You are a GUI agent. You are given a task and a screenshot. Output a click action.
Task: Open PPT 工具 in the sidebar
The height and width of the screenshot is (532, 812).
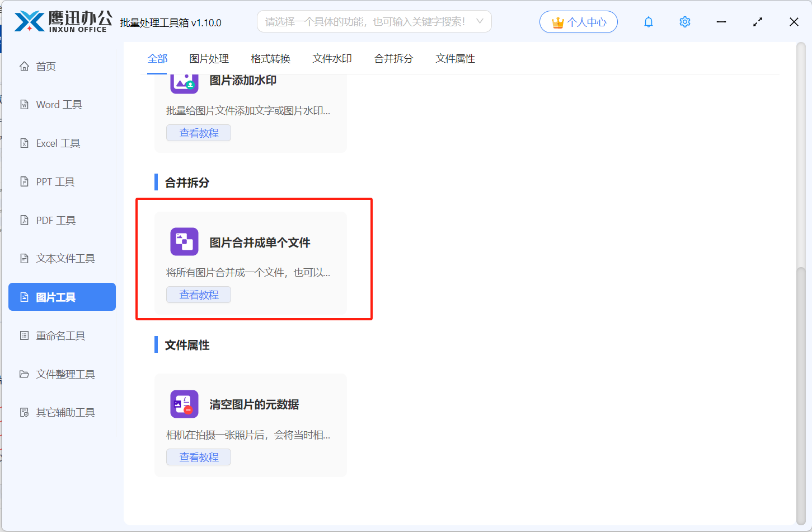(x=62, y=181)
